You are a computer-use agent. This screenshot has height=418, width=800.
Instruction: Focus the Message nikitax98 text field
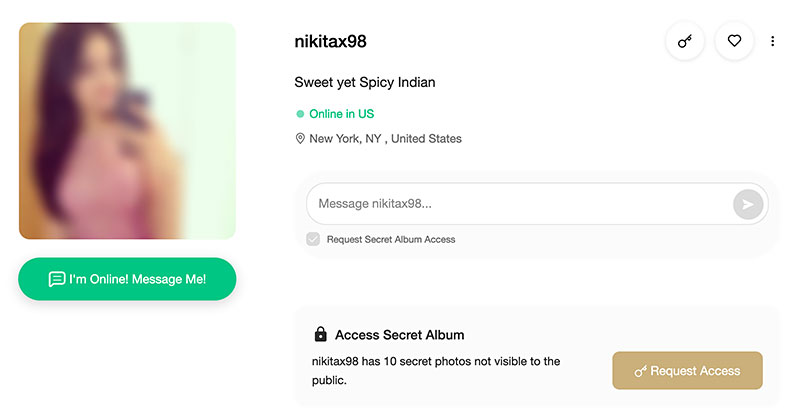coord(520,204)
